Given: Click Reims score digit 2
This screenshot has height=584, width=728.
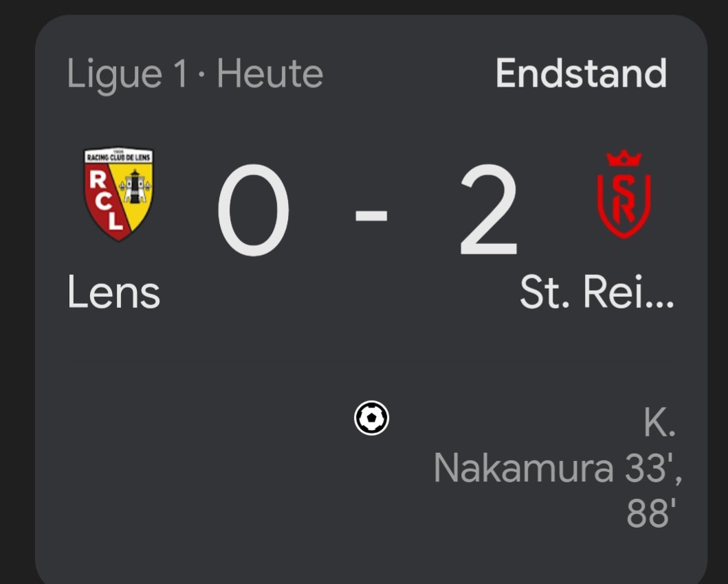Looking at the screenshot, I should click(489, 210).
